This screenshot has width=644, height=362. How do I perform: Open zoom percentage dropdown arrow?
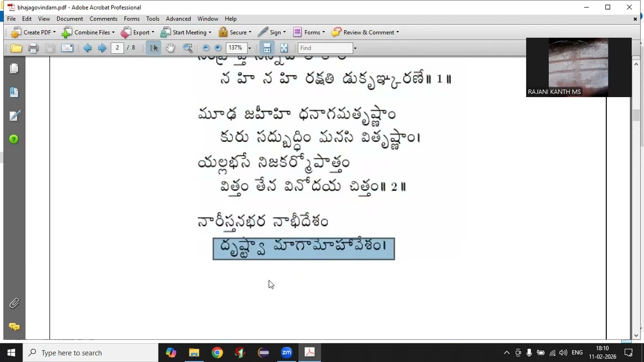pos(250,48)
